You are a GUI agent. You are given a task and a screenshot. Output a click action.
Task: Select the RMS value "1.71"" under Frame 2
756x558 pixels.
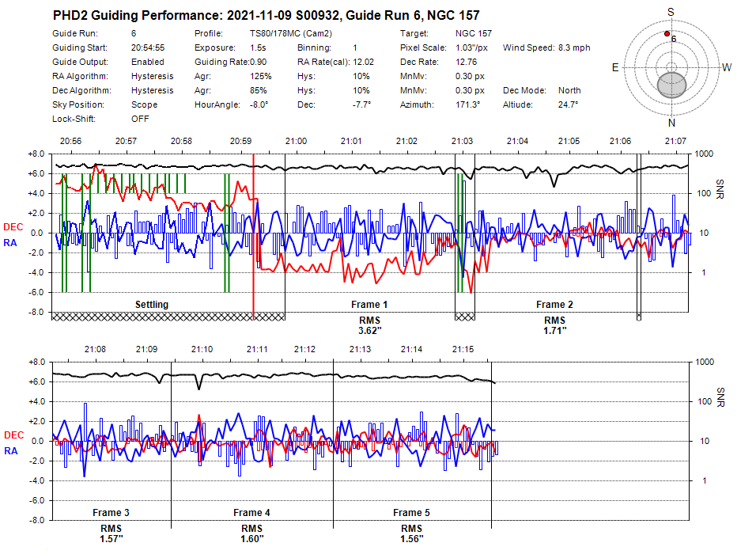[x=555, y=331]
